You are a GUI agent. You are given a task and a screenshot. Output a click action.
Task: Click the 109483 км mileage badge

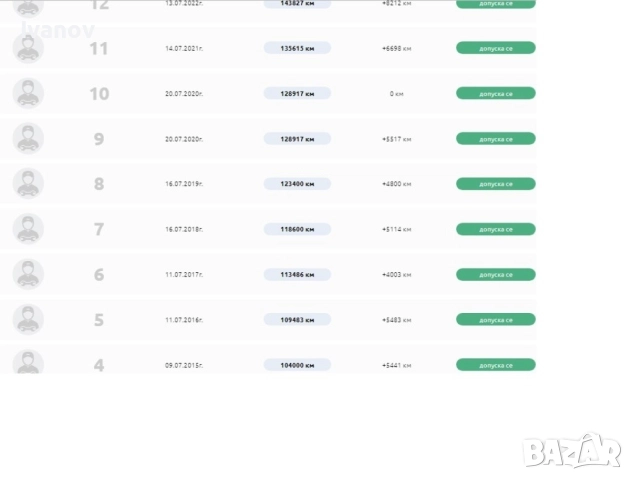coord(297,319)
